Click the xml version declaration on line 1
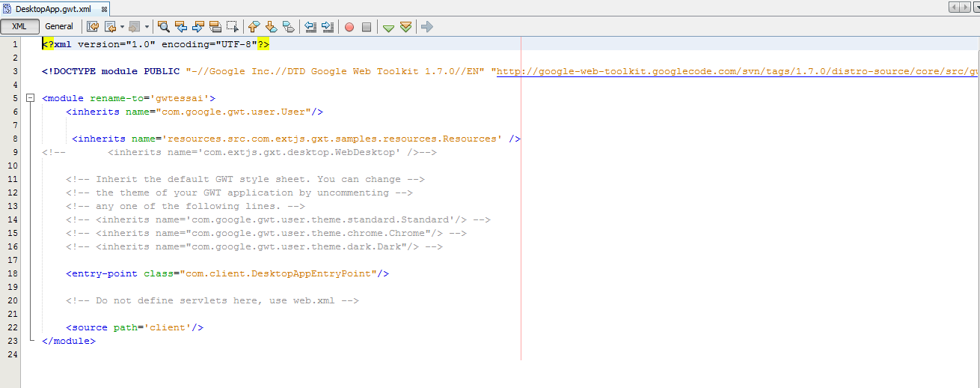The image size is (980, 388). (x=156, y=44)
